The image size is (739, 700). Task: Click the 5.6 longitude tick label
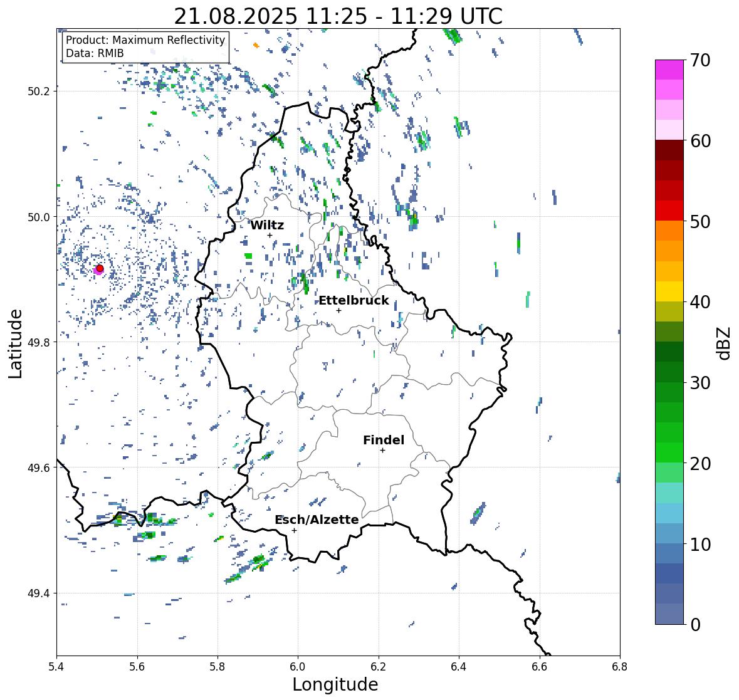coord(137,667)
